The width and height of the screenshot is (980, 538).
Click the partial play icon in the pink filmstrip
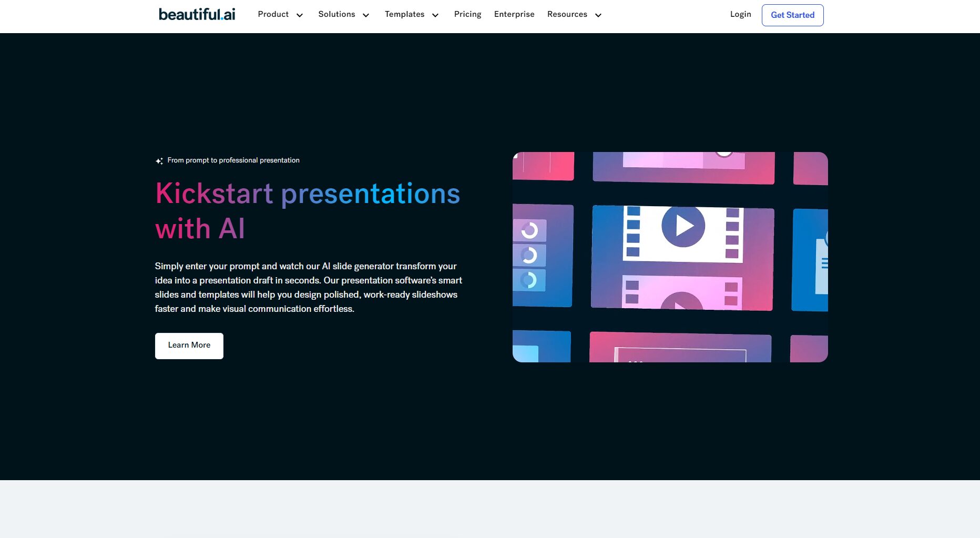pyautogui.click(x=681, y=301)
